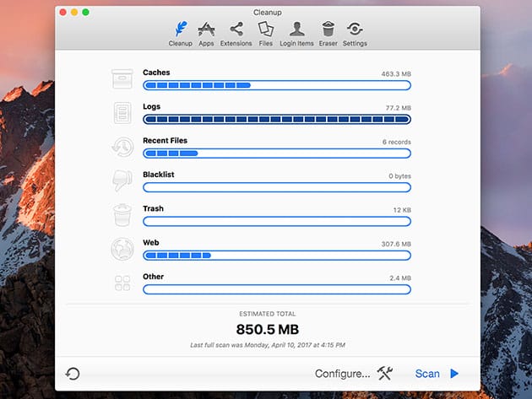
Task: Open the Files section
Action: 265,31
